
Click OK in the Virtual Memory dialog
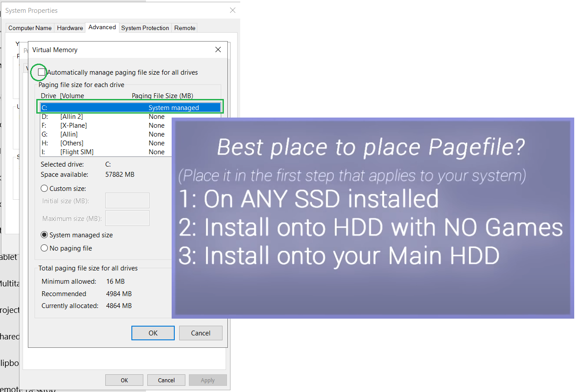(153, 333)
